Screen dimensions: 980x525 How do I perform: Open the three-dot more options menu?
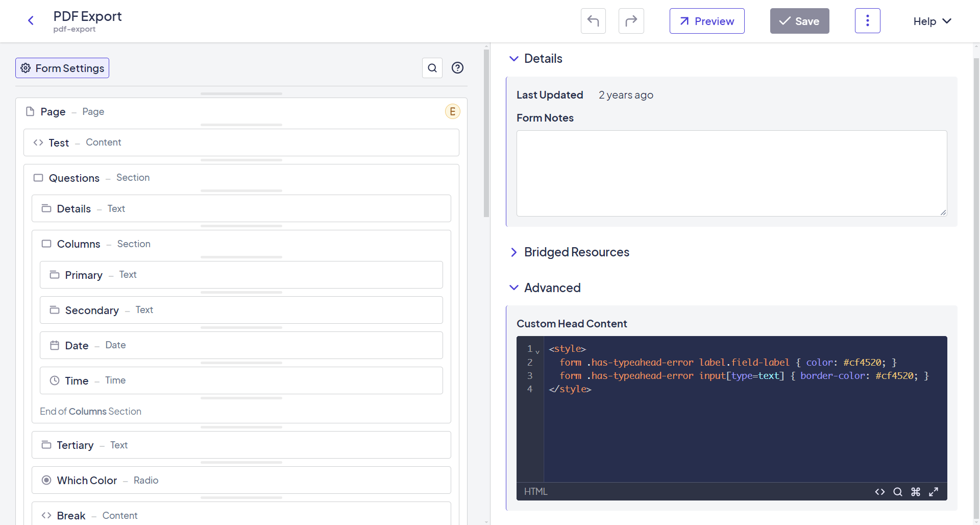point(868,21)
